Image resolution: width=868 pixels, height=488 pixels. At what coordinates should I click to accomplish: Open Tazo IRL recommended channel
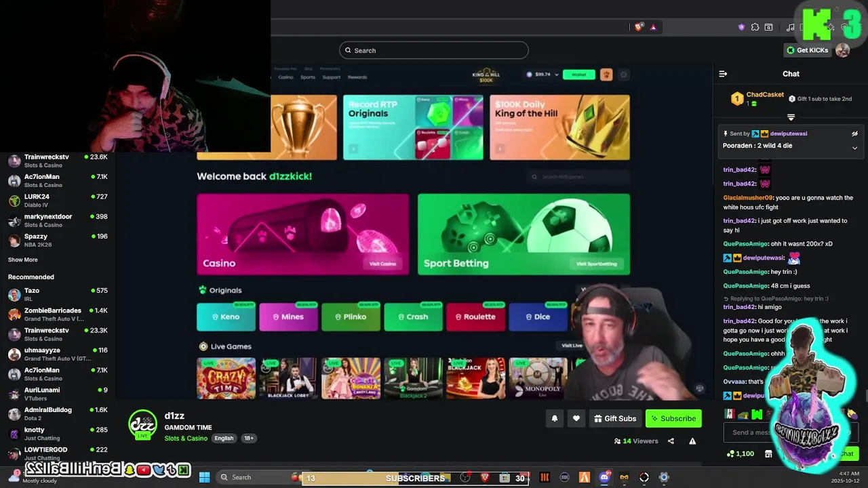58,294
